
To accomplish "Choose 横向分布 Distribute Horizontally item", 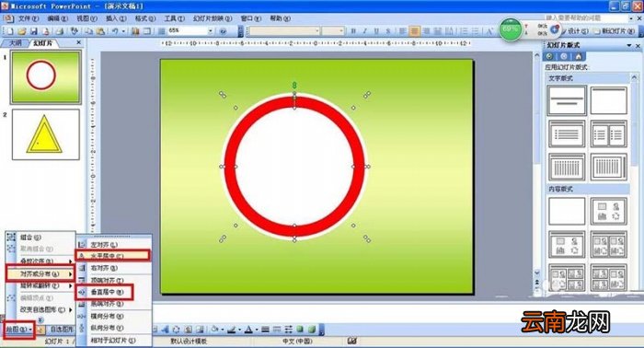I will pos(113,316).
